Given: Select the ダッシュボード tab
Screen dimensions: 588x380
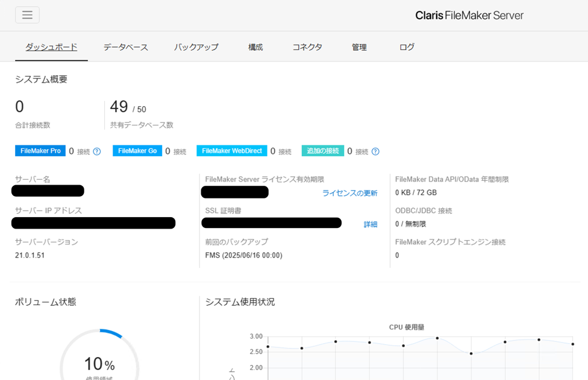Looking at the screenshot, I should (51, 47).
